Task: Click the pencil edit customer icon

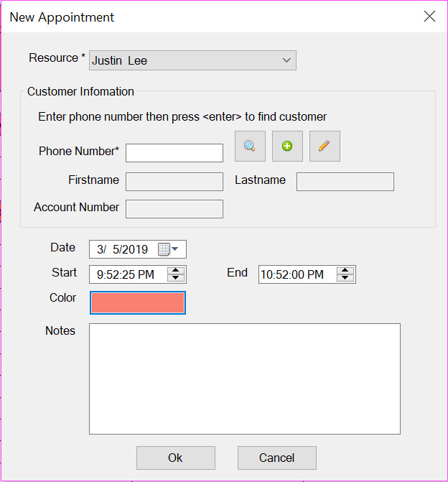Action: pyautogui.click(x=325, y=146)
